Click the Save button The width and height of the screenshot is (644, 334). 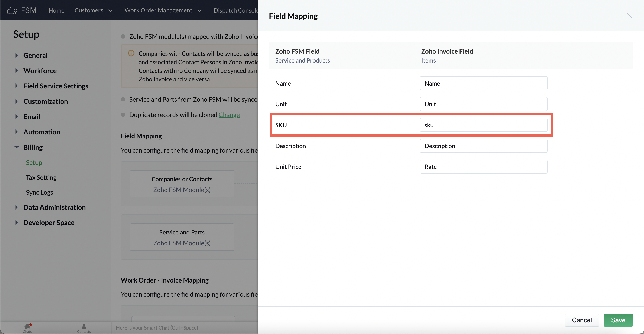[618, 320]
